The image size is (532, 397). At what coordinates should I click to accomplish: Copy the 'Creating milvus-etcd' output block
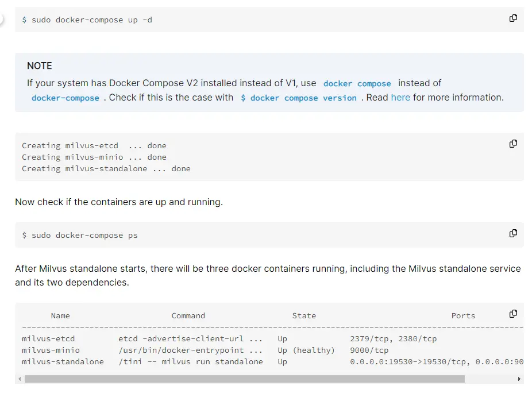click(x=513, y=144)
